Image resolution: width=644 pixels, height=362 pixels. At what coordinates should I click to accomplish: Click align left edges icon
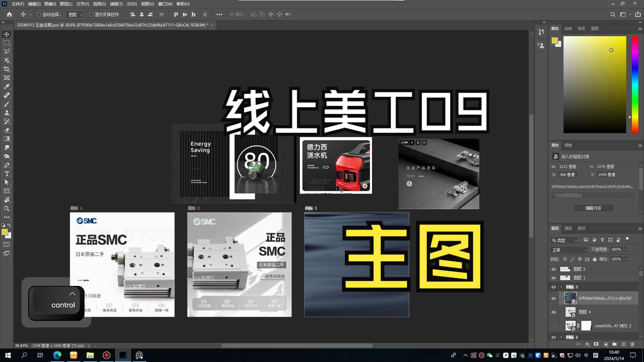tap(133, 14)
